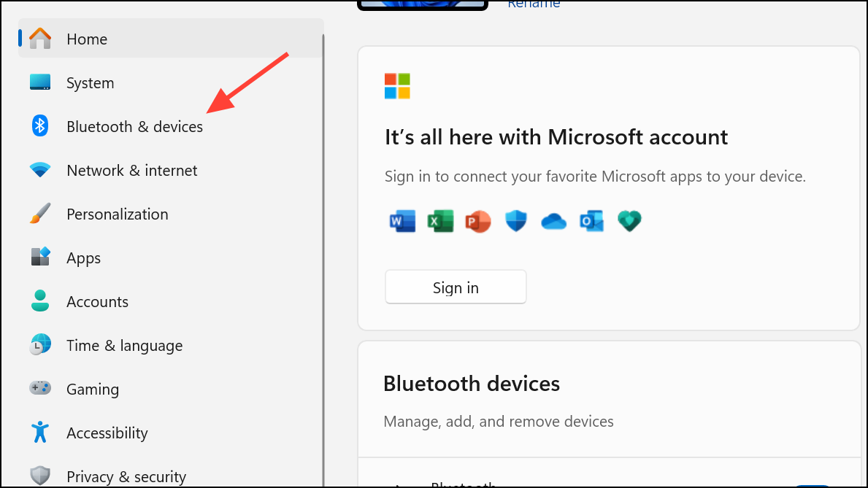
Task: Click the Microsoft Word icon
Action: 402,220
